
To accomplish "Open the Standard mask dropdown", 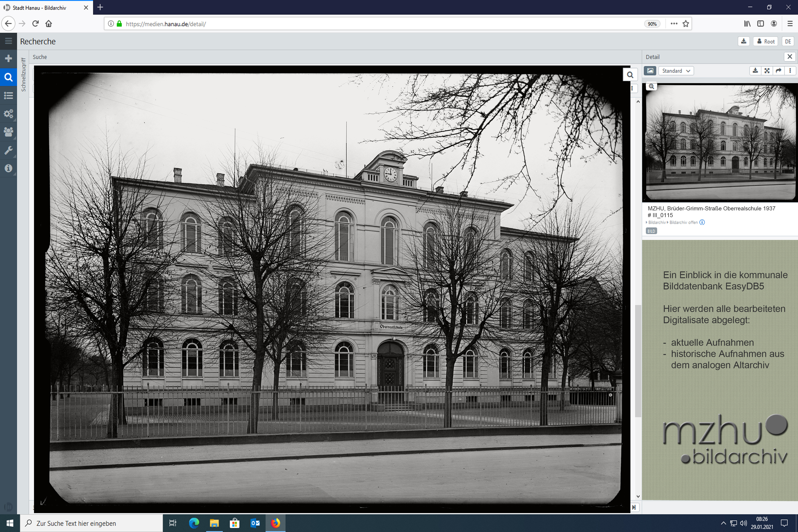I will (676, 70).
